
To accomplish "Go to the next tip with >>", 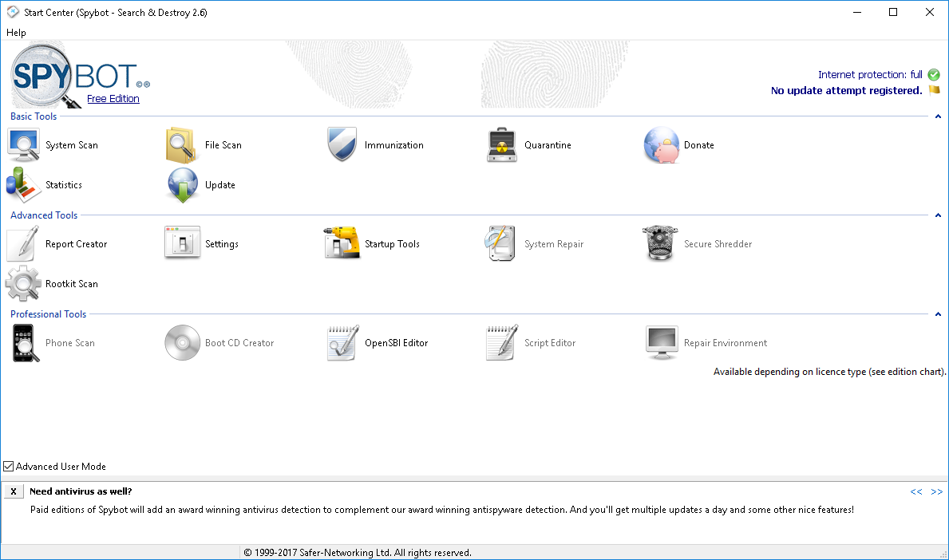I will click(937, 491).
